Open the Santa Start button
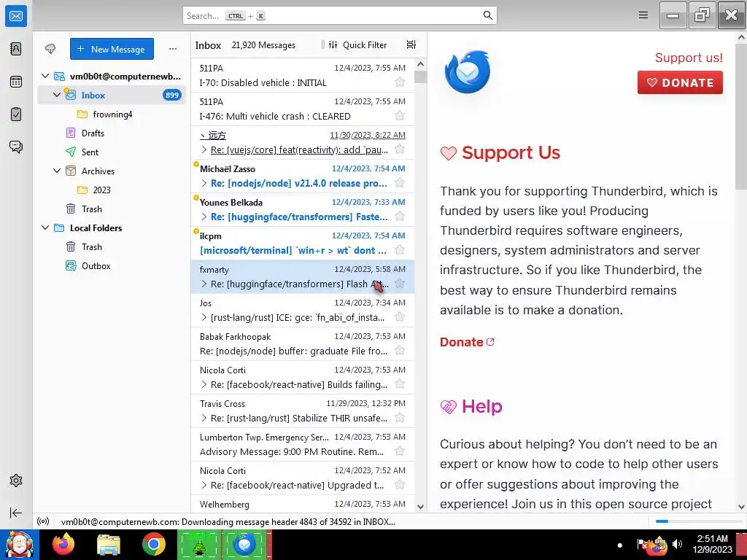This screenshot has height=560, width=747. [19, 545]
